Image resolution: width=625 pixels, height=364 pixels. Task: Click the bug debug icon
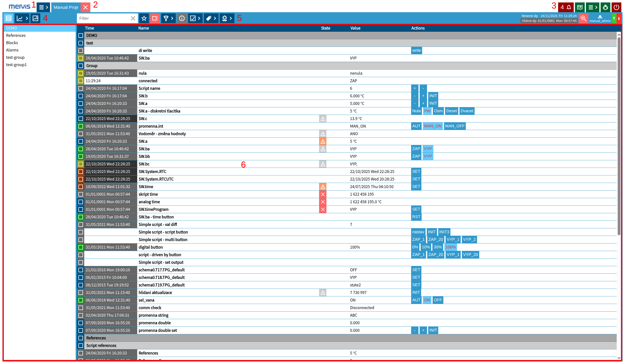coord(605,7)
